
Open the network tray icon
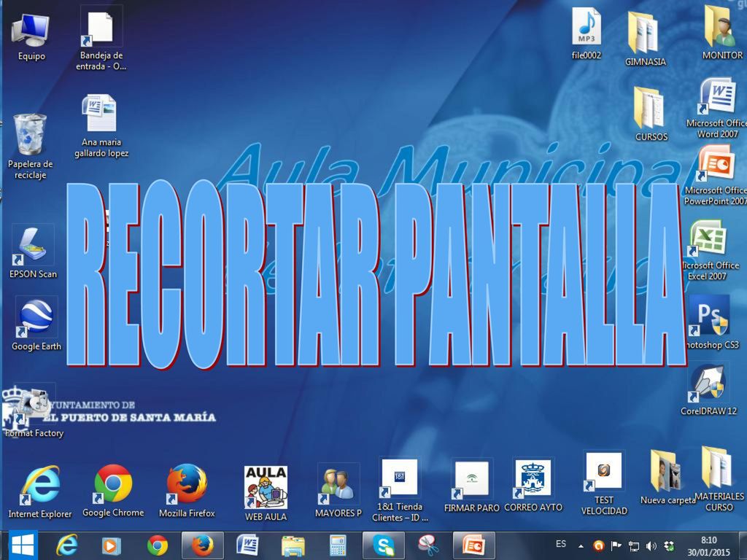(x=634, y=545)
